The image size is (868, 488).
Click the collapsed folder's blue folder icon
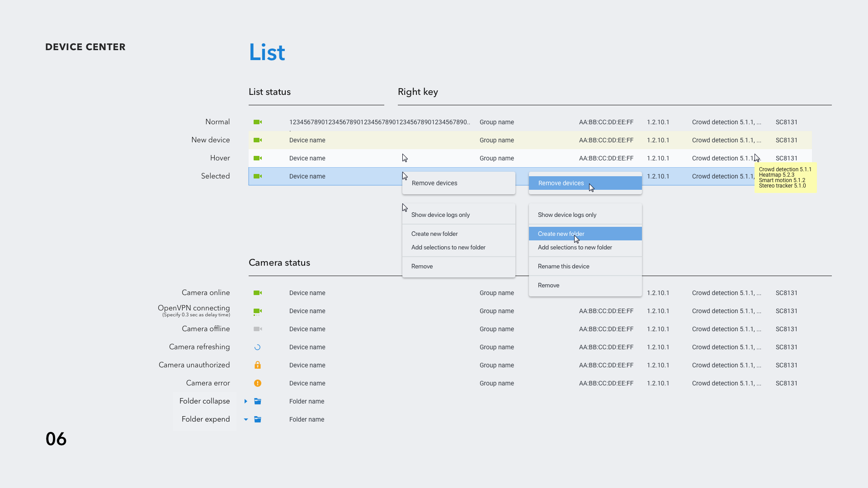tap(258, 401)
